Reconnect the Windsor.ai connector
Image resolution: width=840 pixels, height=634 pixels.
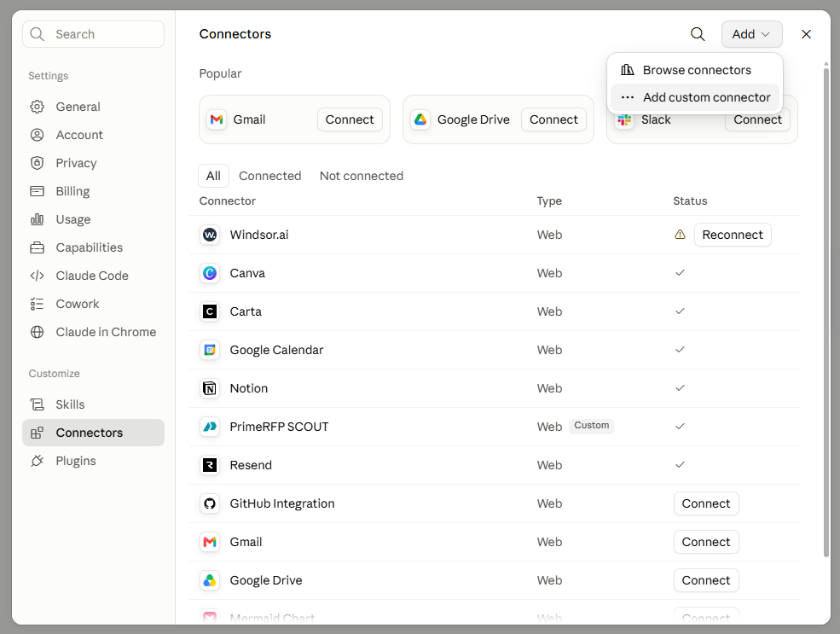733,235
